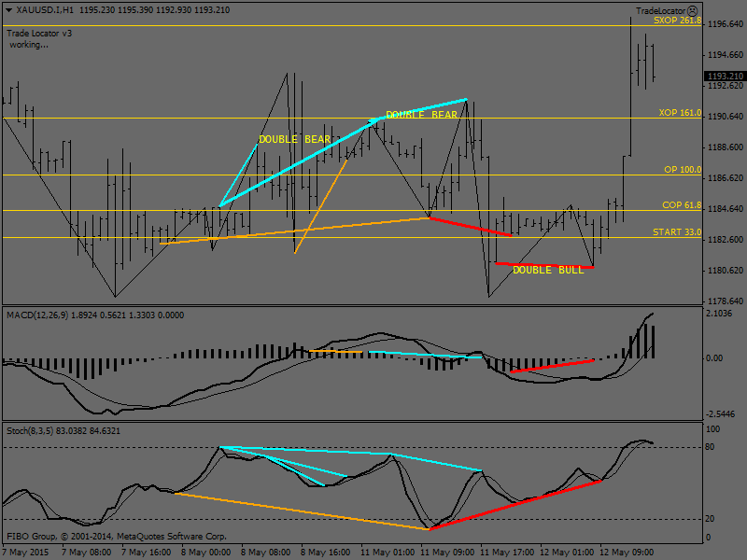Select the COP 61.8 level label
Image resolution: width=747 pixels, height=560 pixels.
(681, 204)
